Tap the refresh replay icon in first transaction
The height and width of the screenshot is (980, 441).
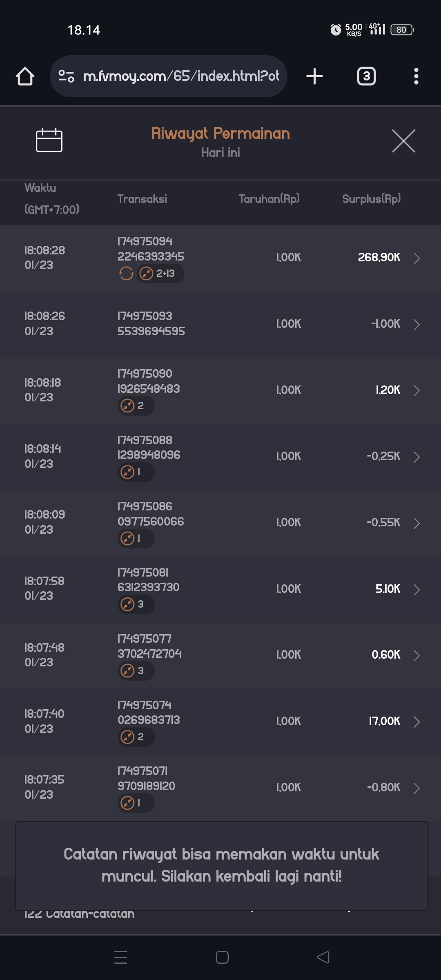click(126, 274)
